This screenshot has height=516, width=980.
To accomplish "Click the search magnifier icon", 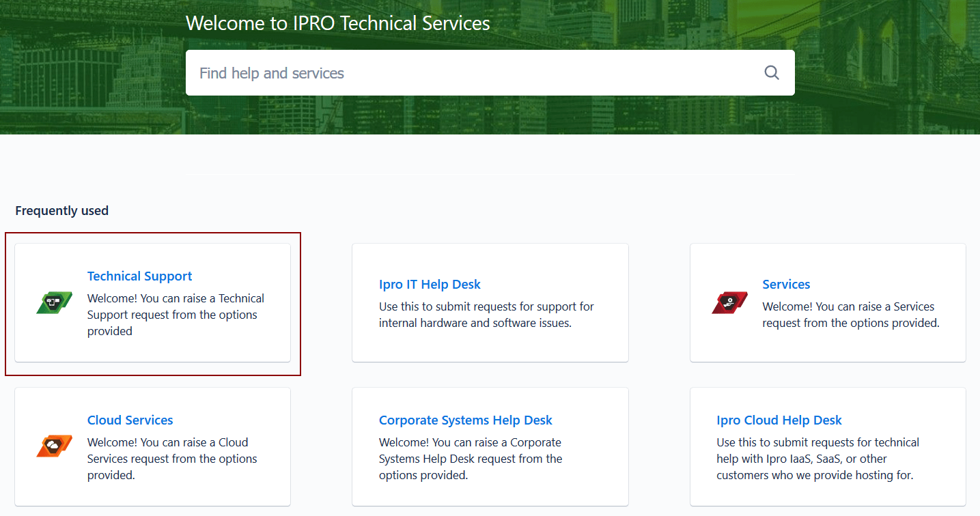I will pos(772,72).
